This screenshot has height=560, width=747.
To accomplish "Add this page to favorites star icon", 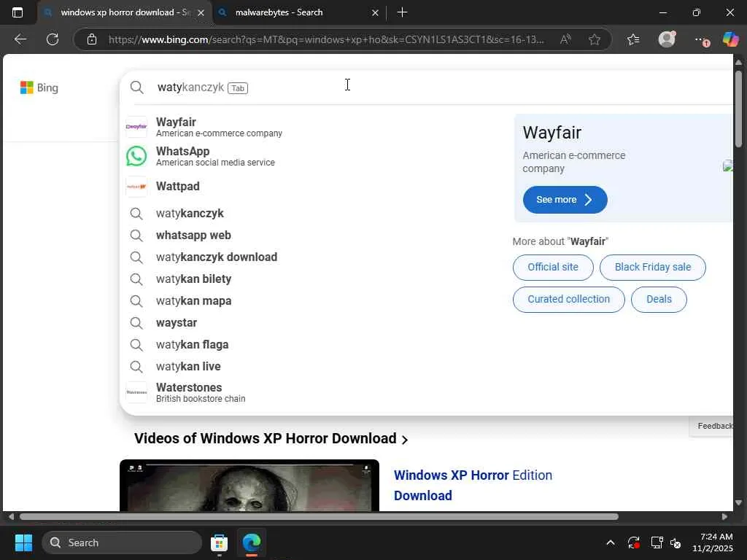I will 594,39.
